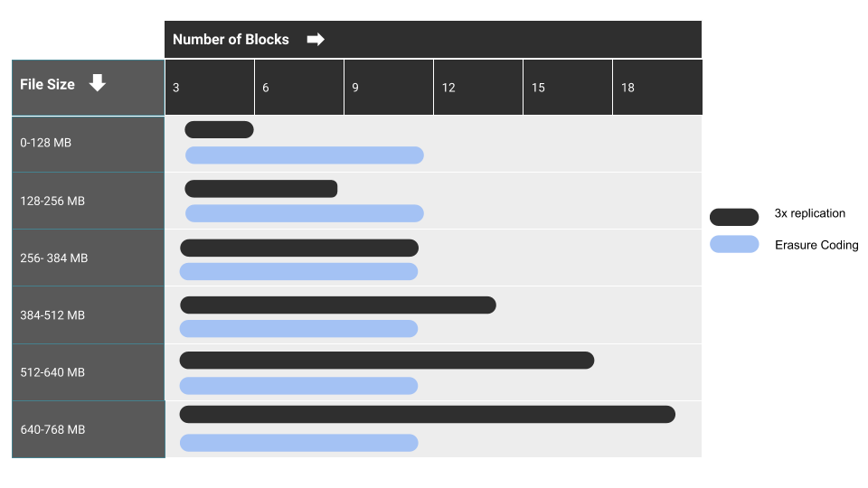Select the 640-768 MB row label
Screen dimensions: 868x488
point(52,429)
